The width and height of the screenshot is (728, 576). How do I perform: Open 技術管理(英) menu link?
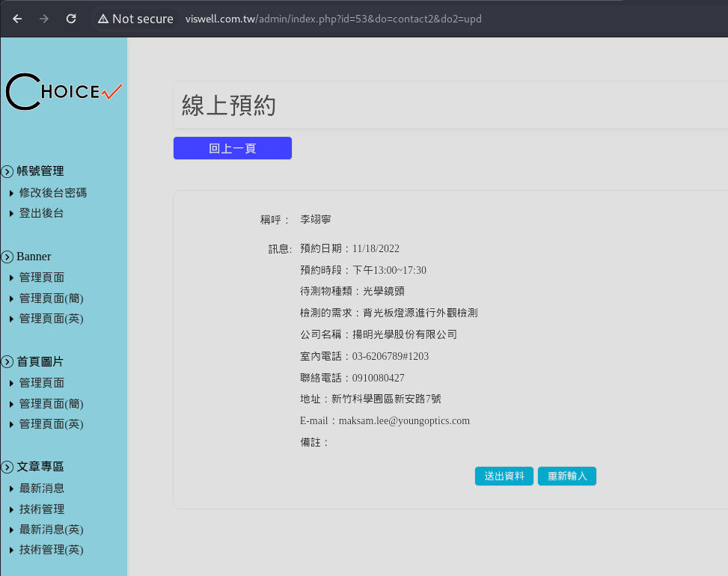point(51,550)
